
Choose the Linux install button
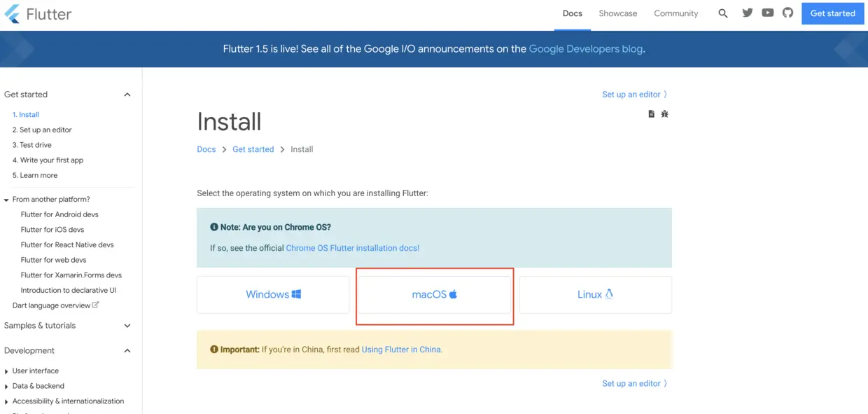pos(596,295)
